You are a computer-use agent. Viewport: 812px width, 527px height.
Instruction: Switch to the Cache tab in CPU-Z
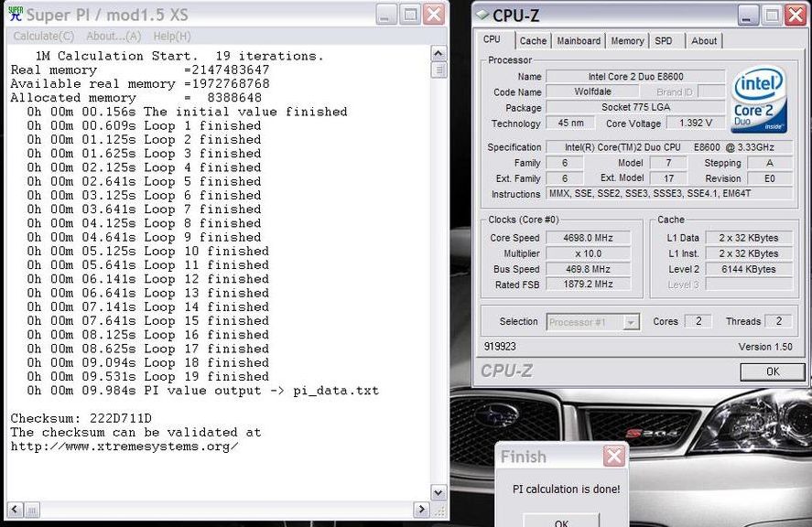pyautogui.click(x=533, y=41)
